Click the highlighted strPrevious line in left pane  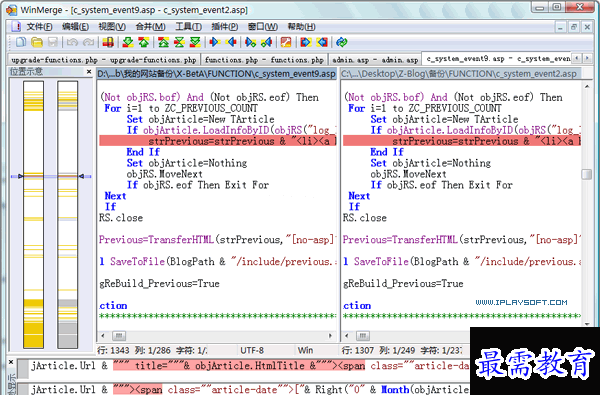pyautogui.click(x=218, y=141)
